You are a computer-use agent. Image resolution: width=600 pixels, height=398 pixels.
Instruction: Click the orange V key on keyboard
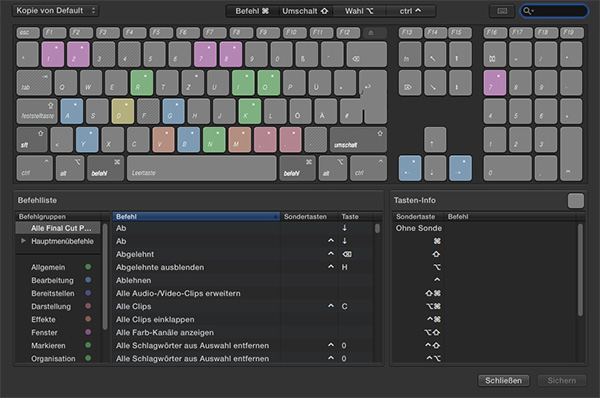point(163,140)
